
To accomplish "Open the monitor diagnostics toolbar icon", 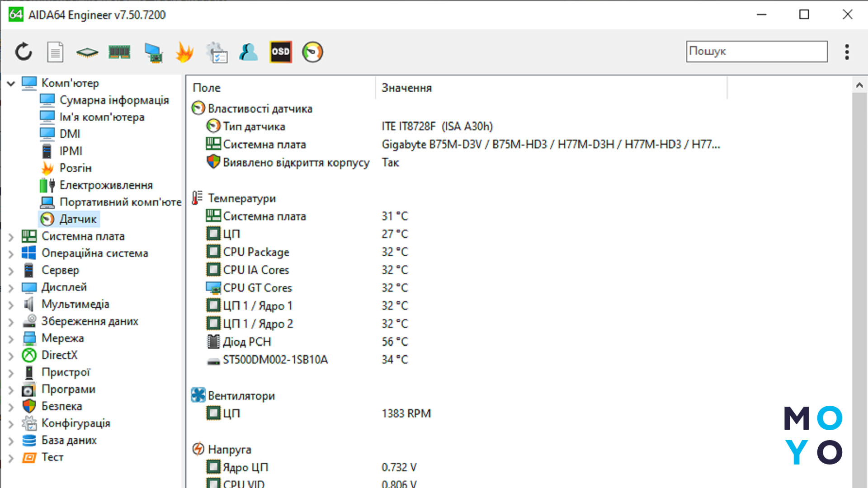I will [x=153, y=52].
